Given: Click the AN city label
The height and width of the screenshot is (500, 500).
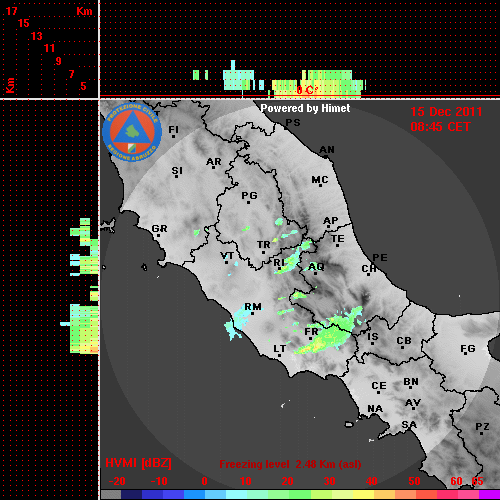Looking at the screenshot, I should [327, 150].
